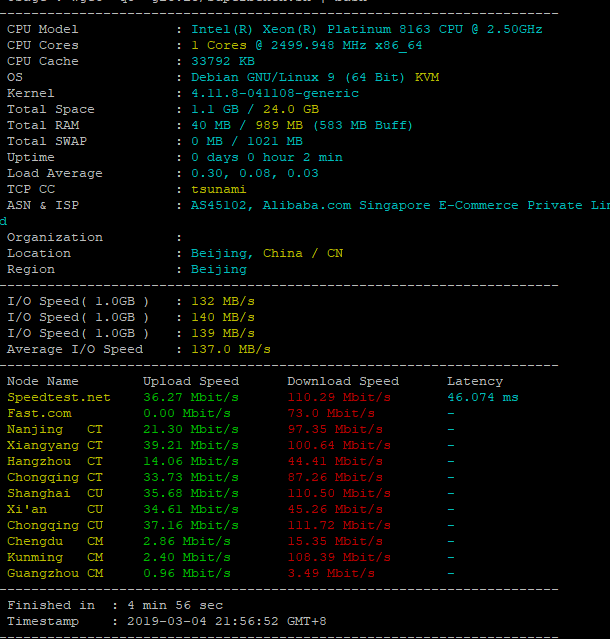The image size is (610, 639).
Task: Click the 'Kunming CM' node name
Action: coord(55,557)
